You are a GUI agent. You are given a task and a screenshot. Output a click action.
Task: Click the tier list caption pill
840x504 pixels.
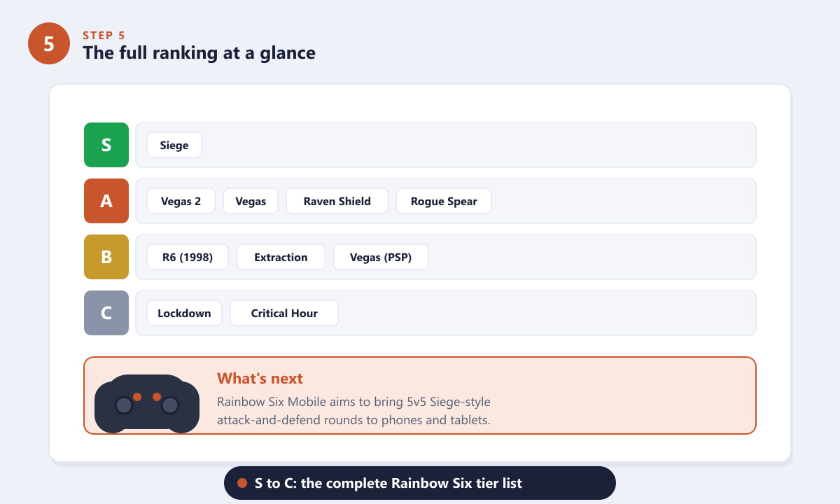pos(420,483)
